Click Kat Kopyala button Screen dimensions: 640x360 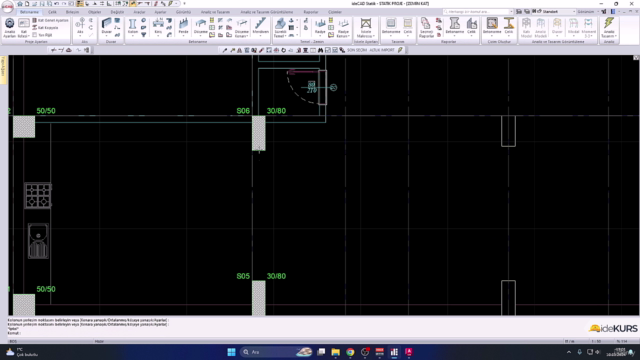[45, 28]
